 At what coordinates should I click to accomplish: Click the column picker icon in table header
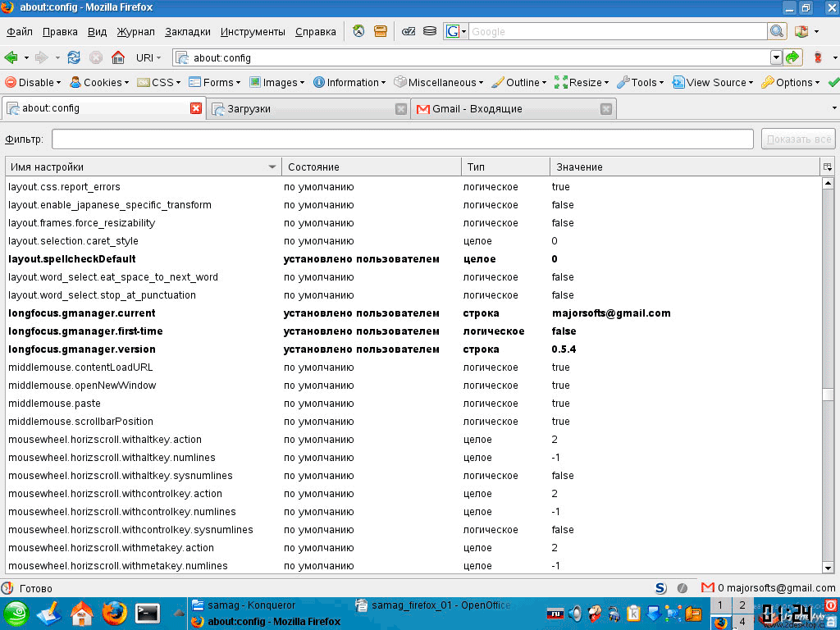pos(828,167)
